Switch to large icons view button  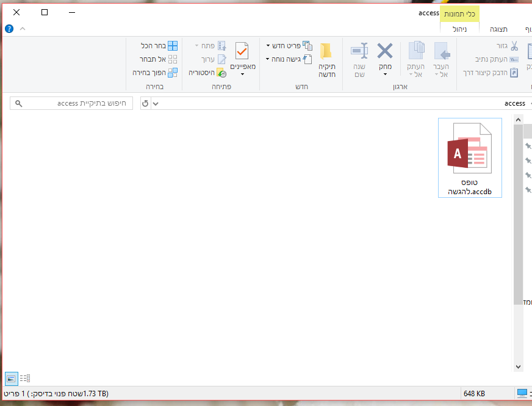(11, 378)
